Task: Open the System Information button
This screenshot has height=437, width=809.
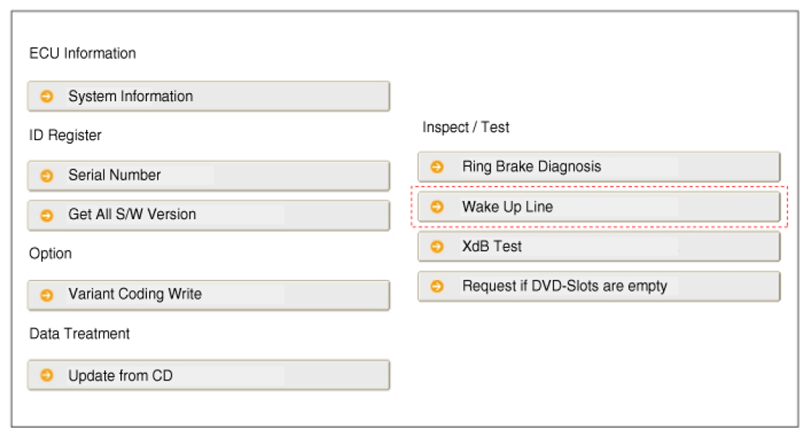Action: 208,96
